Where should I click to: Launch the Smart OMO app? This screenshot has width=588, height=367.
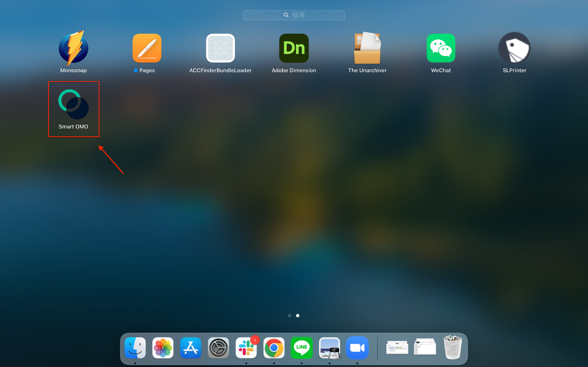click(x=74, y=104)
